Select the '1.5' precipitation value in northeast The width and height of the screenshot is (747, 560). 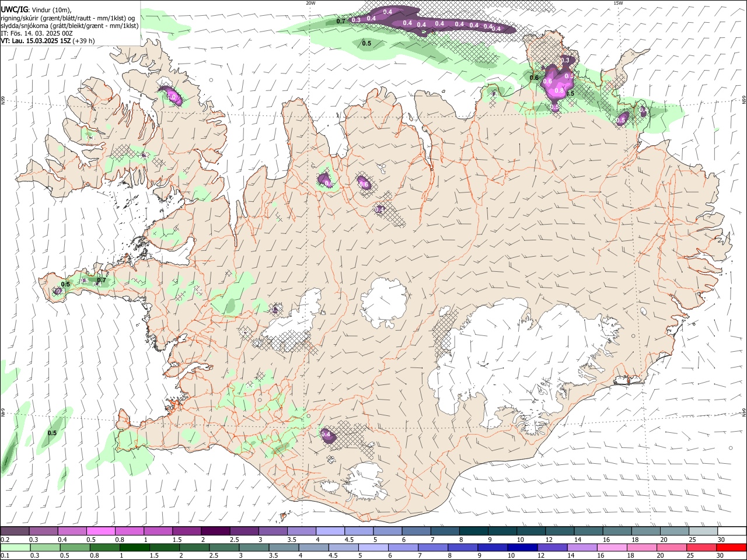(570, 93)
